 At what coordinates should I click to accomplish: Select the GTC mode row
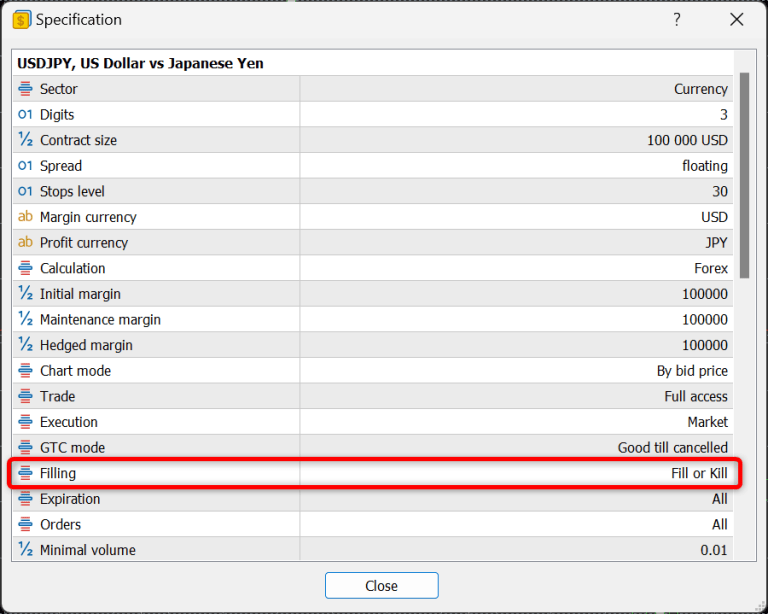point(370,447)
